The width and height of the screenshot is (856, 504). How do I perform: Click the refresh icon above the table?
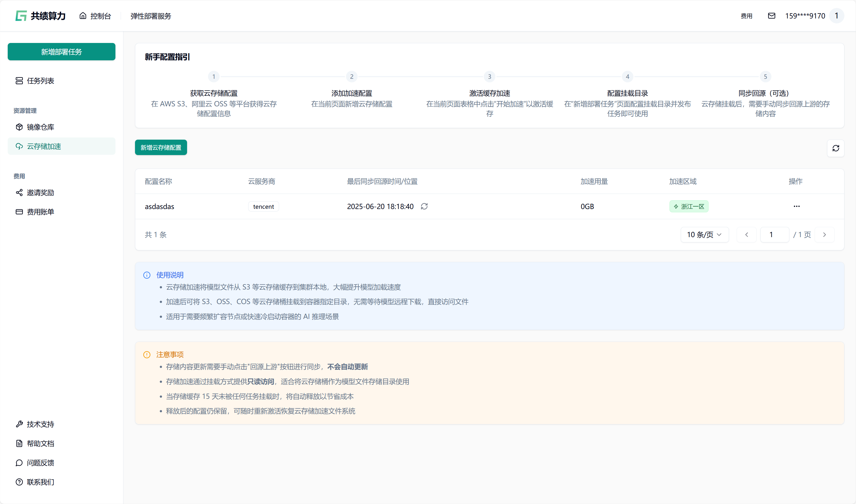pyautogui.click(x=836, y=148)
